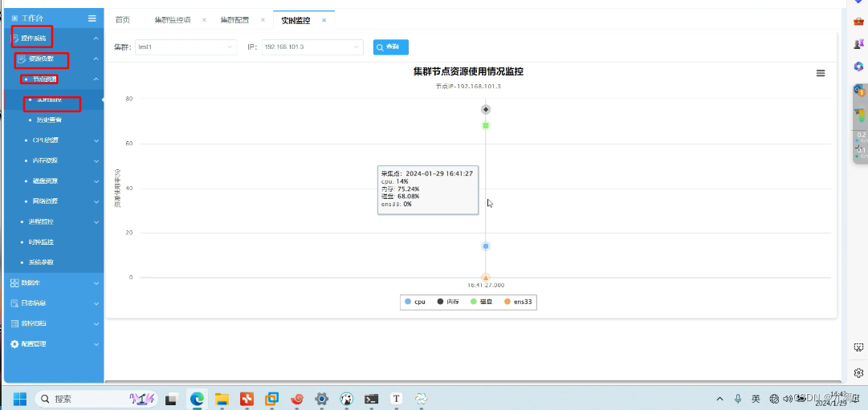Screen dimensions: 868x410
Task: Click the 数据库 database menu icon
Action: 15,282
